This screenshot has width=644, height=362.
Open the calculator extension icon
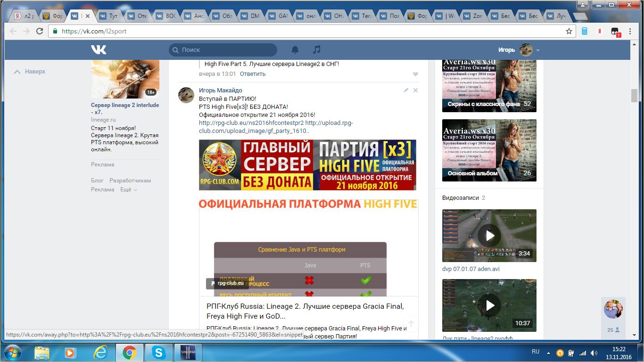click(585, 32)
